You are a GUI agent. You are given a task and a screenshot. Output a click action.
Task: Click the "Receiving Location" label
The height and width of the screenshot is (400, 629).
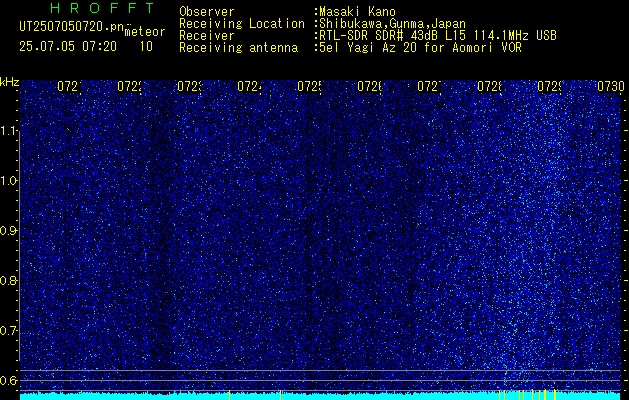242,24
